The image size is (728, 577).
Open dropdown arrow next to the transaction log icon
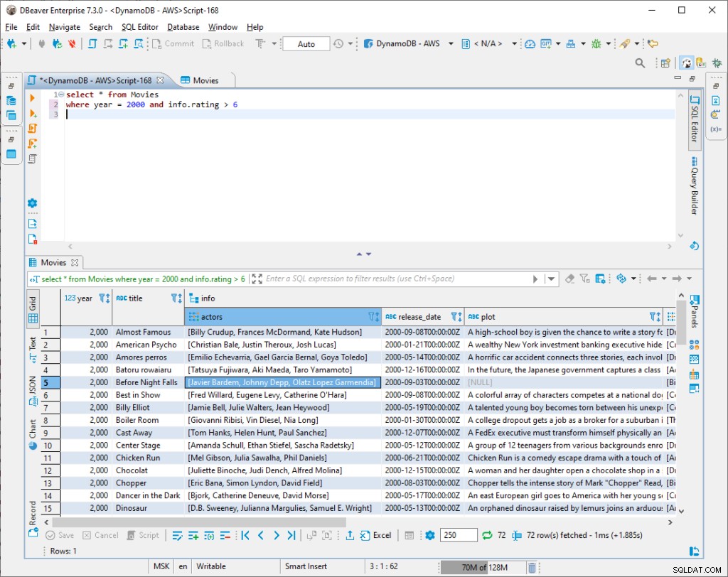(350, 43)
